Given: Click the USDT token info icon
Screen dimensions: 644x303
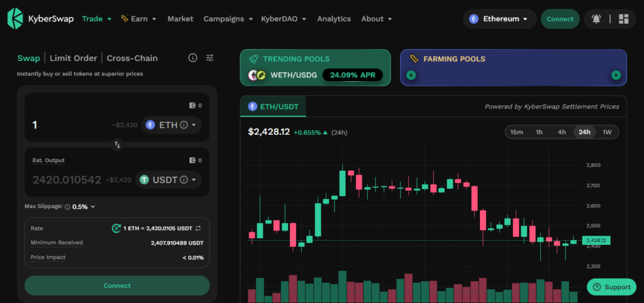Looking at the screenshot, I should [184, 180].
